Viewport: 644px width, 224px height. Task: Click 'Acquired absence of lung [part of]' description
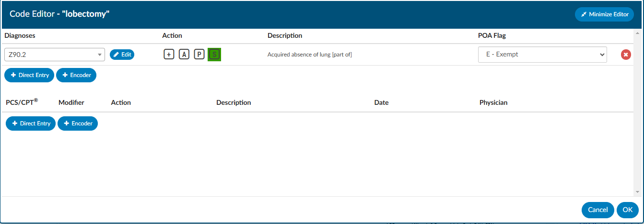pyautogui.click(x=310, y=55)
